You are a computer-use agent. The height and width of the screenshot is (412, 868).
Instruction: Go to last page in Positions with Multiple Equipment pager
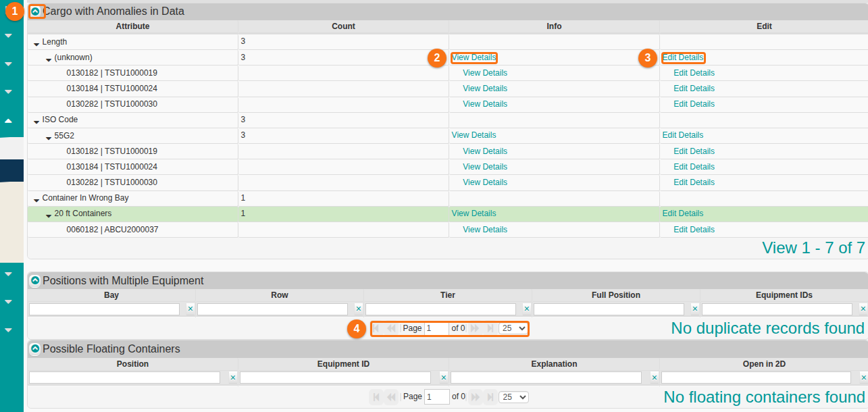point(490,328)
